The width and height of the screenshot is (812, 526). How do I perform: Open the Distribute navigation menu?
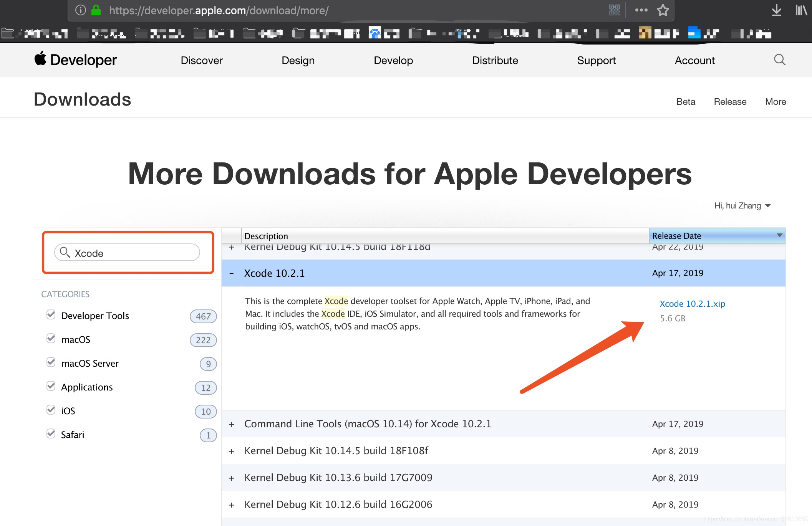pyautogui.click(x=495, y=60)
